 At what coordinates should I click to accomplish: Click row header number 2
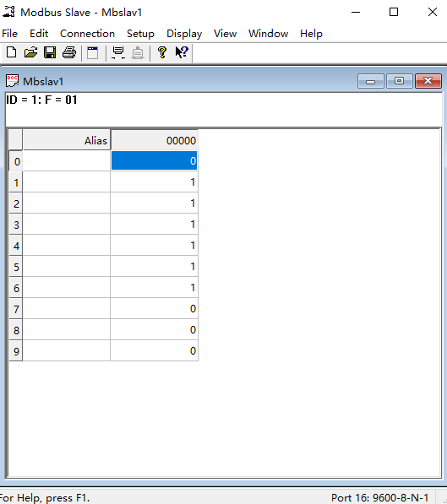pyautogui.click(x=16, y=203)
